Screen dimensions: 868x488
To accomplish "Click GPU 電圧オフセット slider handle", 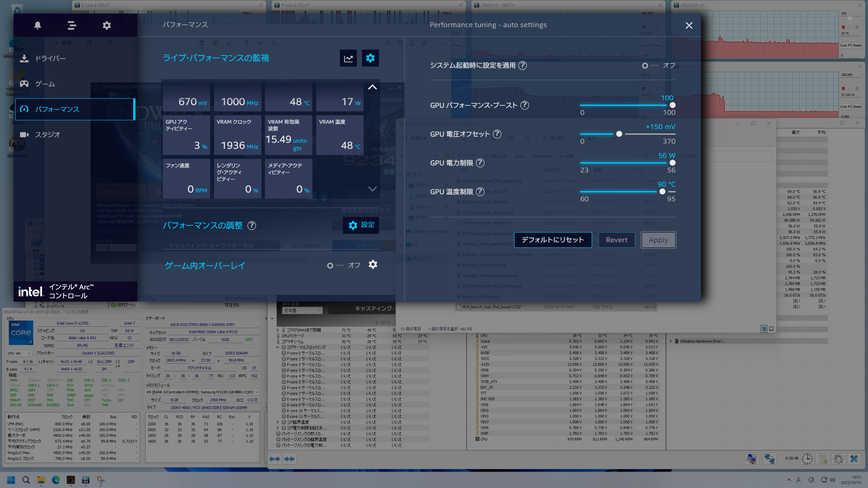I will click(x=619, y=134).
